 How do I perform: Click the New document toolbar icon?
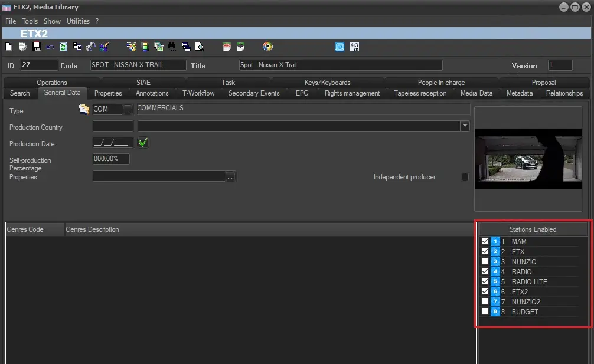coord(8,47)
